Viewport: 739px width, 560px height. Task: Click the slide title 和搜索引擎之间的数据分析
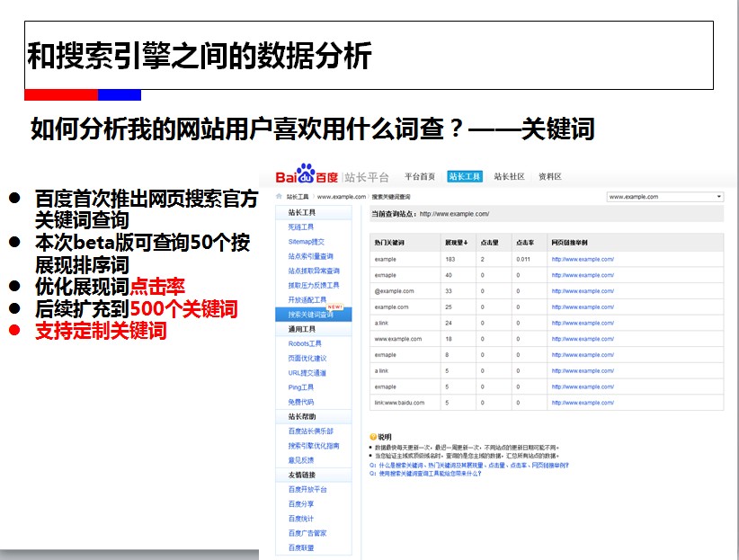pyautogui.click(x=200, y=56)
